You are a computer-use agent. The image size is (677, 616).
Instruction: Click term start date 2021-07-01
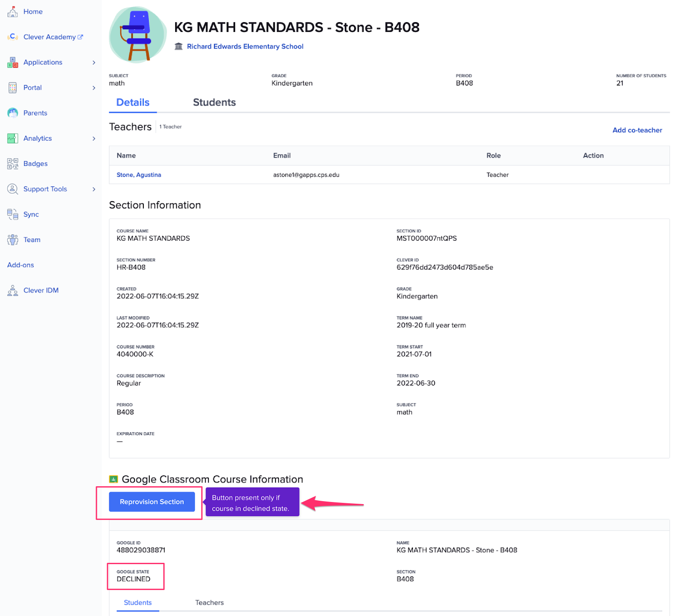[414, 354]
